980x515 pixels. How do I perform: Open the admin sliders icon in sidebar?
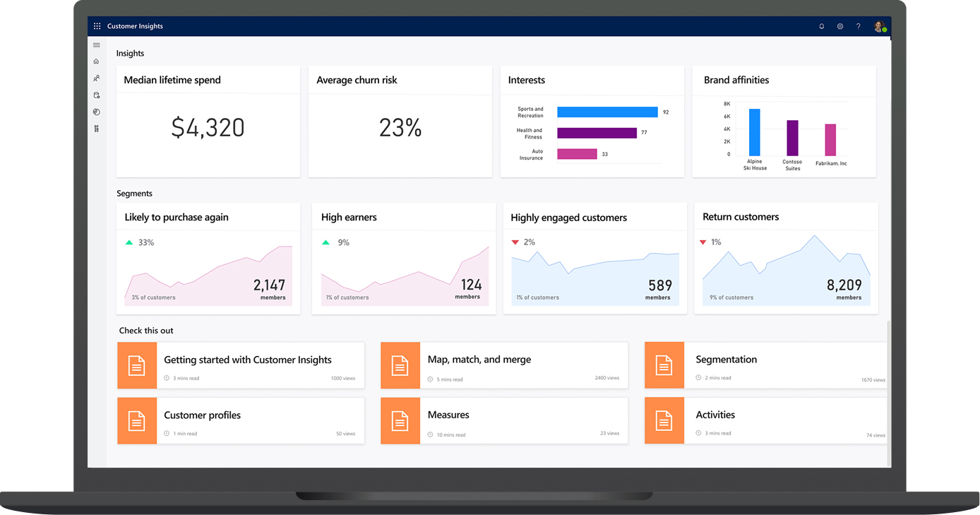coord(97,129)
